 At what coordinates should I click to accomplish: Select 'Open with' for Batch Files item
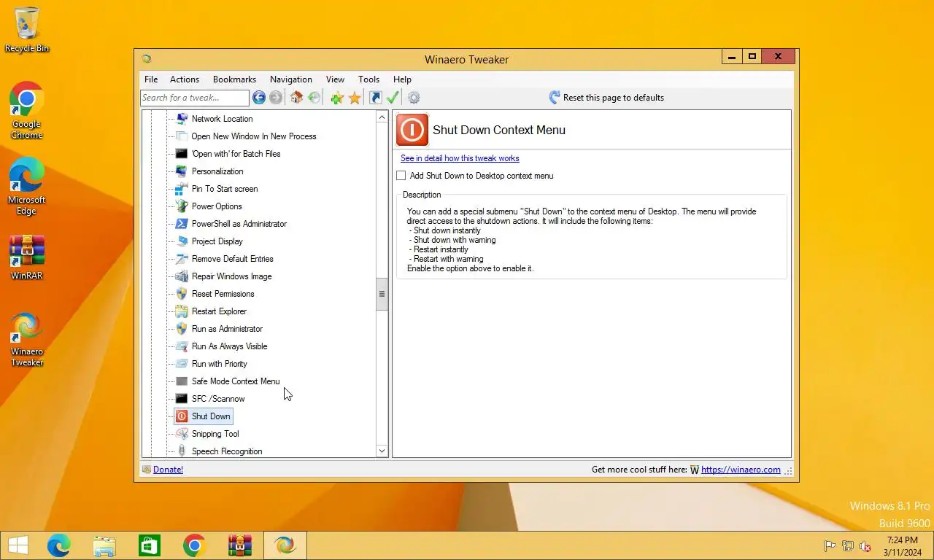click(236, 154)
